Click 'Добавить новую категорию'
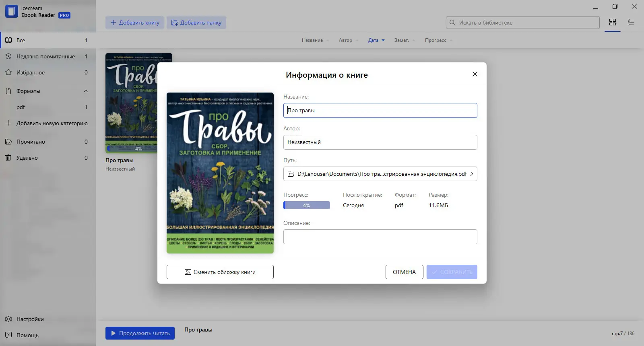Screen dimensions: 644x346 point(48,123)
